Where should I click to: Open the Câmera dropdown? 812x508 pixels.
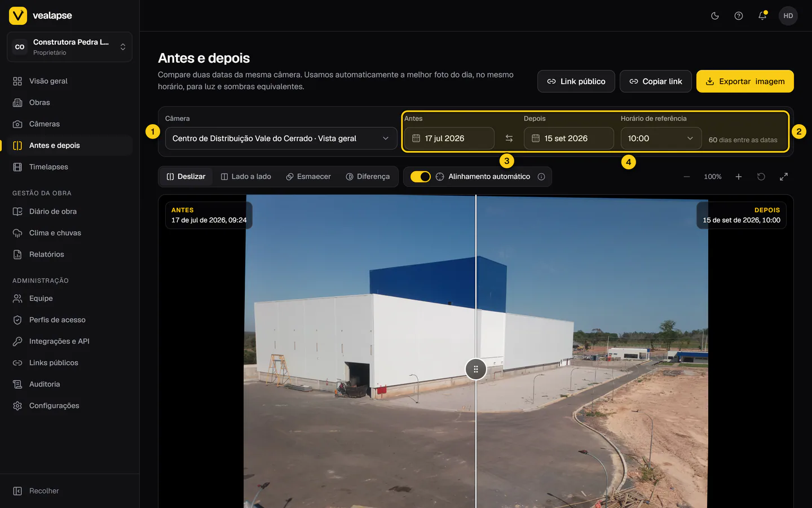(281, 138)
